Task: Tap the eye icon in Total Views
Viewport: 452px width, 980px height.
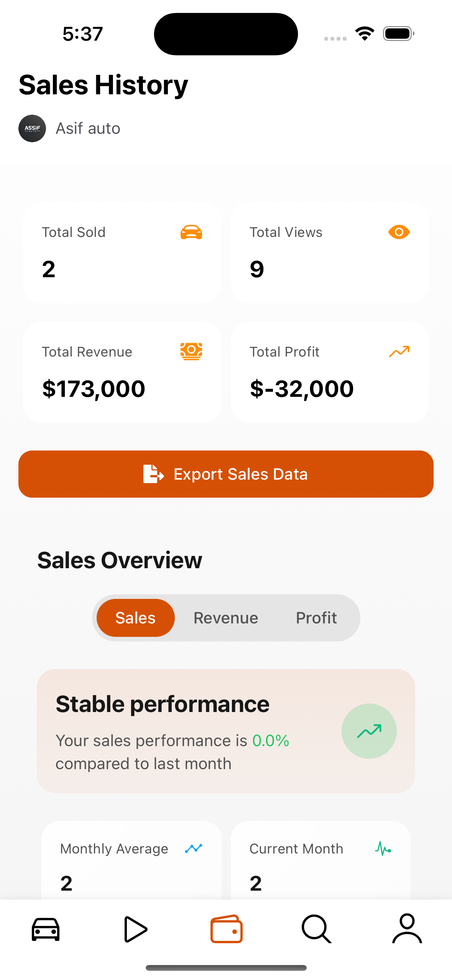Action: [399, 232]
